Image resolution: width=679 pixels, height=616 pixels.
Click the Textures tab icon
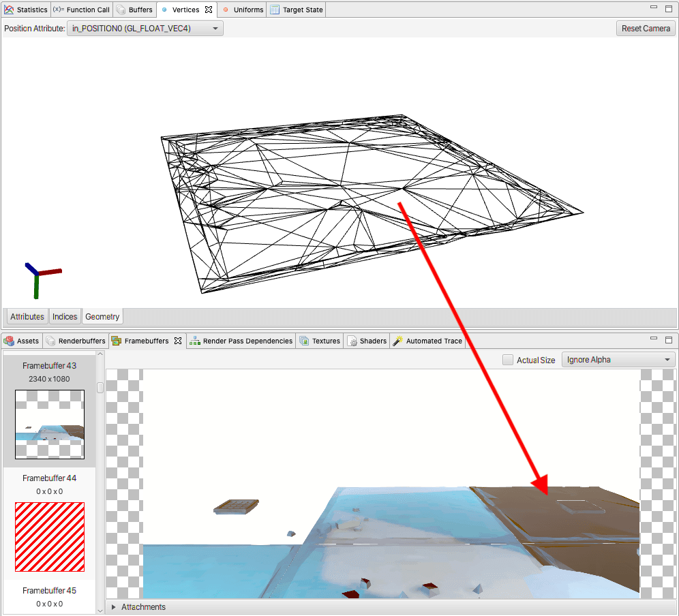click(x=305, y=341)
